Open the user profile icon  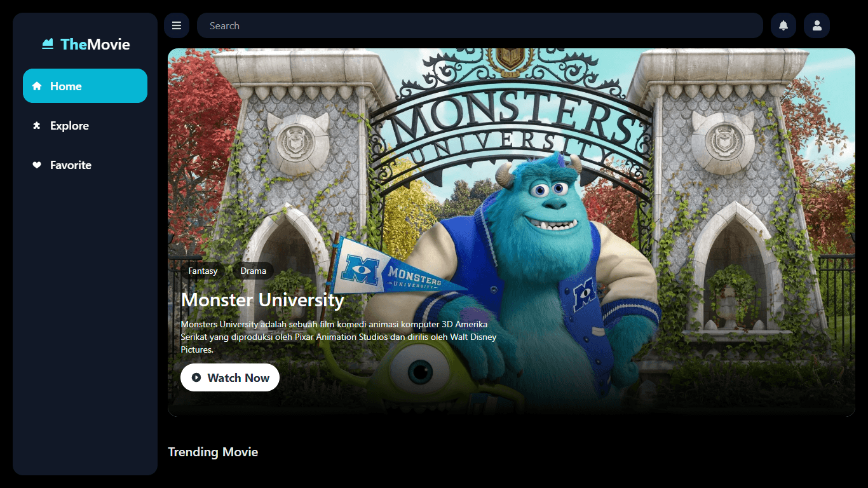817,25
